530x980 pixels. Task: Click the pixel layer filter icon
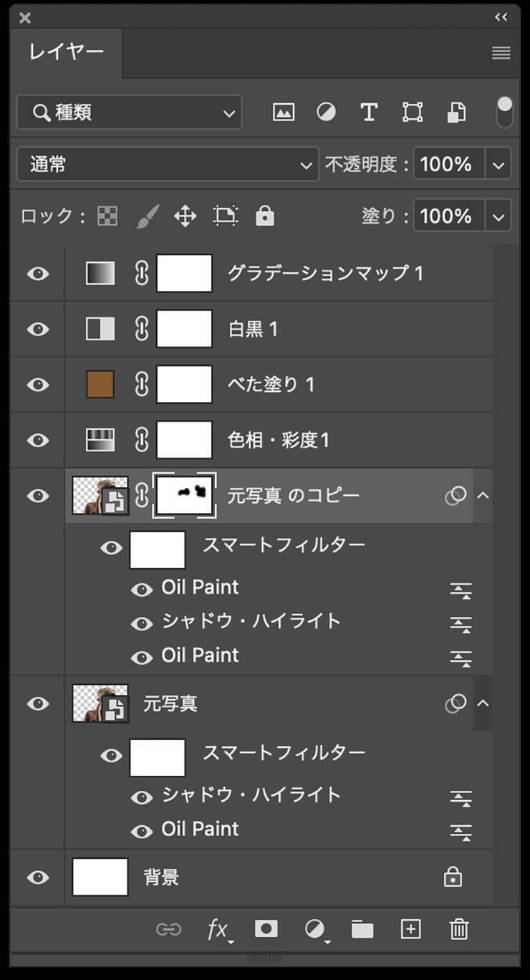[284, 112]
